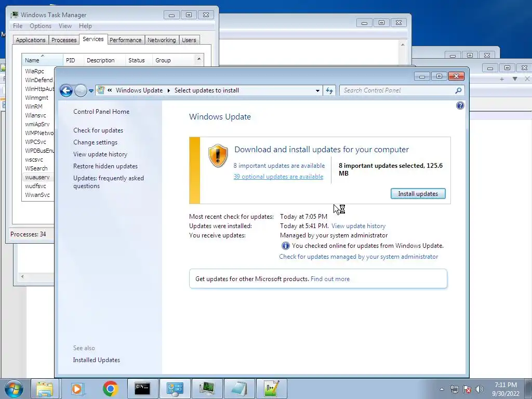
Task: Open 39 optional updates are available
Action: click(278, 177)
